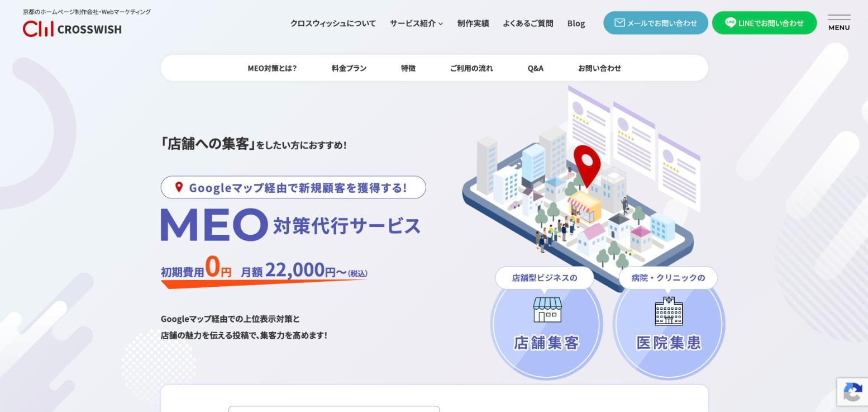Click the 医院集患 text in the circle

point(669,343)
